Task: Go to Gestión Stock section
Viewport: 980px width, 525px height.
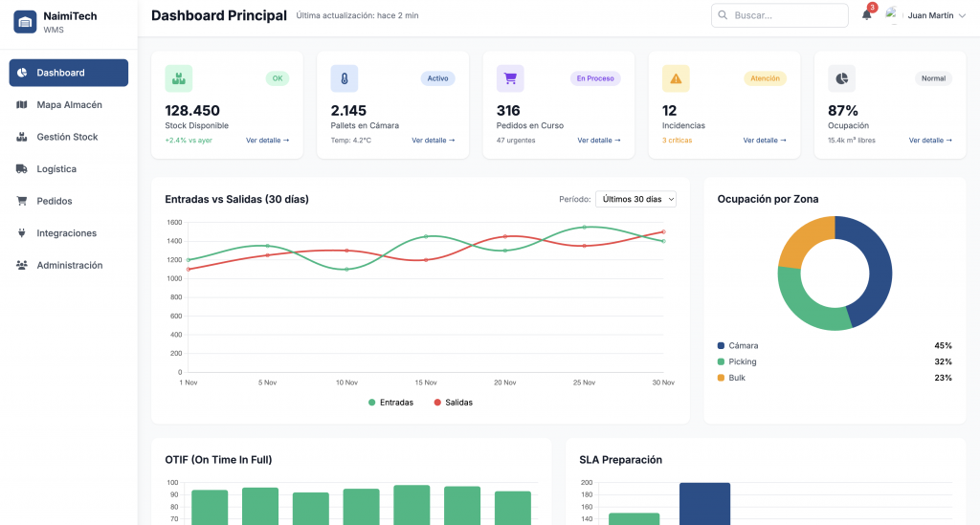Action: pyautogui.click(x=67, y=137)
